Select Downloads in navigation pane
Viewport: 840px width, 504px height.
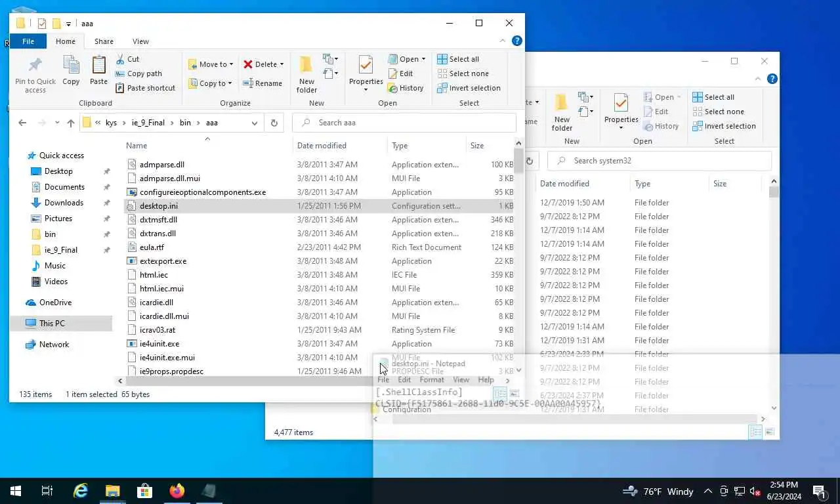coord(64,203)
